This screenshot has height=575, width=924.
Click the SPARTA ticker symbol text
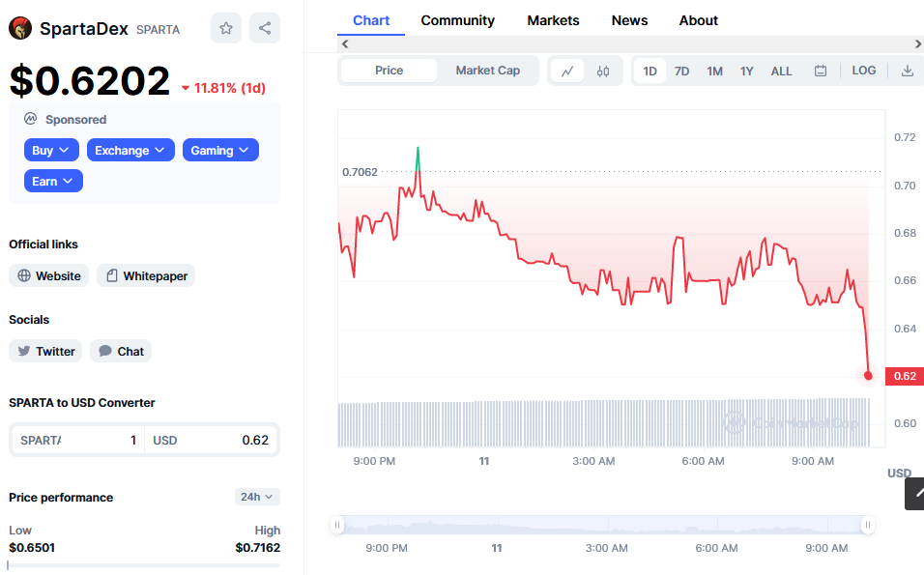point(158,29)
